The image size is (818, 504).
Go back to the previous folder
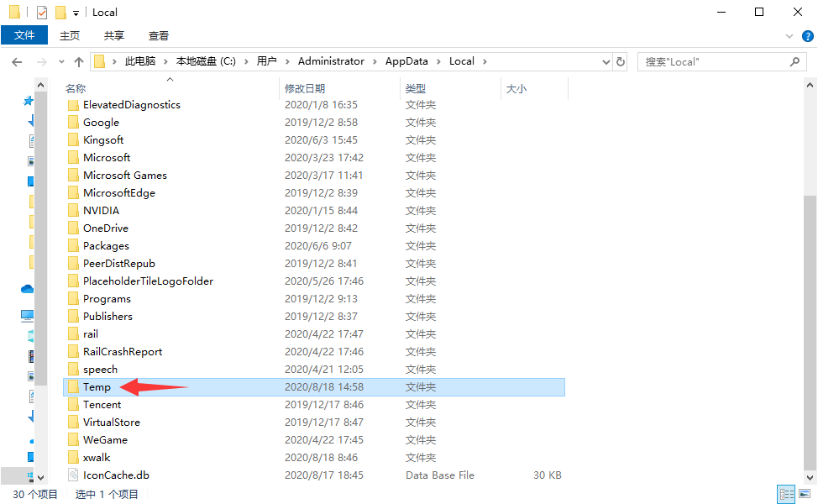pos(17,62)
